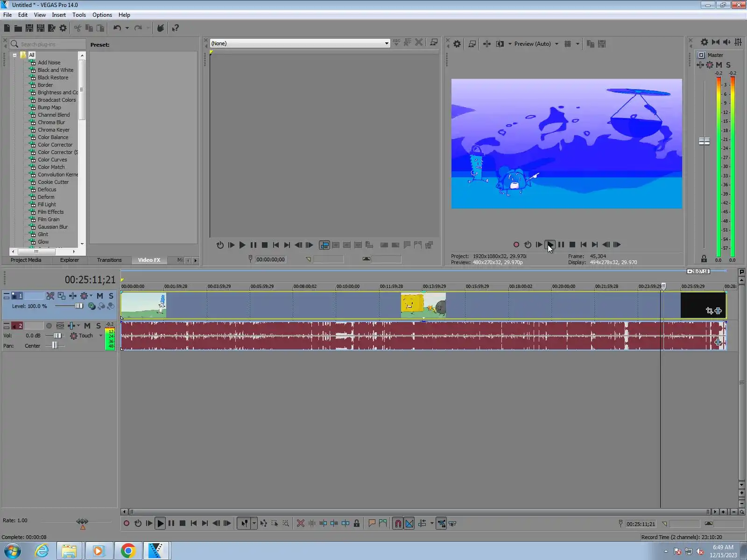
Task: Solo audio track 2
Action: coord(99,326)
